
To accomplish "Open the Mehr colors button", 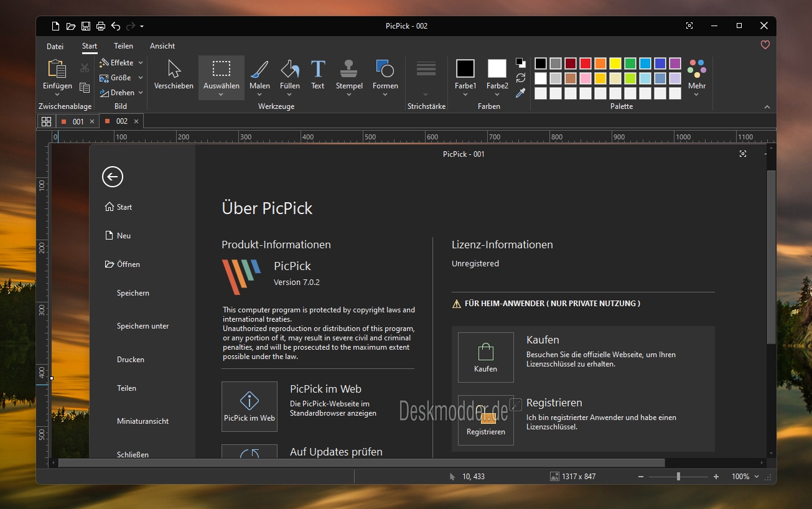I will (697, 77).
